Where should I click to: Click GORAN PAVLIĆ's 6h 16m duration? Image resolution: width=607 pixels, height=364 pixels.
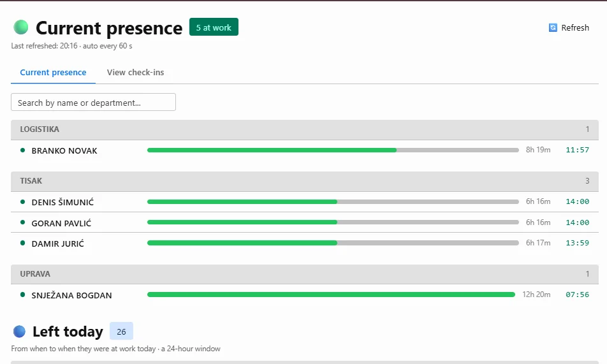[x=538, y=222]
